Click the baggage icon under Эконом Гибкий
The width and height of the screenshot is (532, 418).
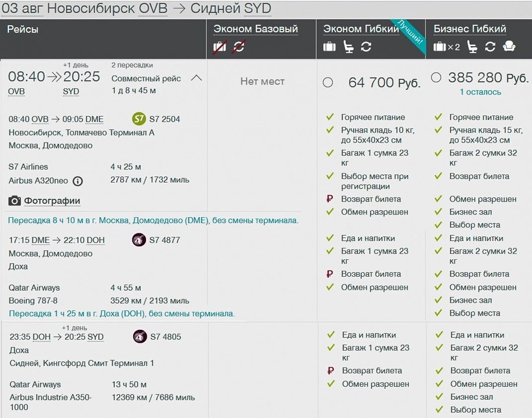coord(330,47)
